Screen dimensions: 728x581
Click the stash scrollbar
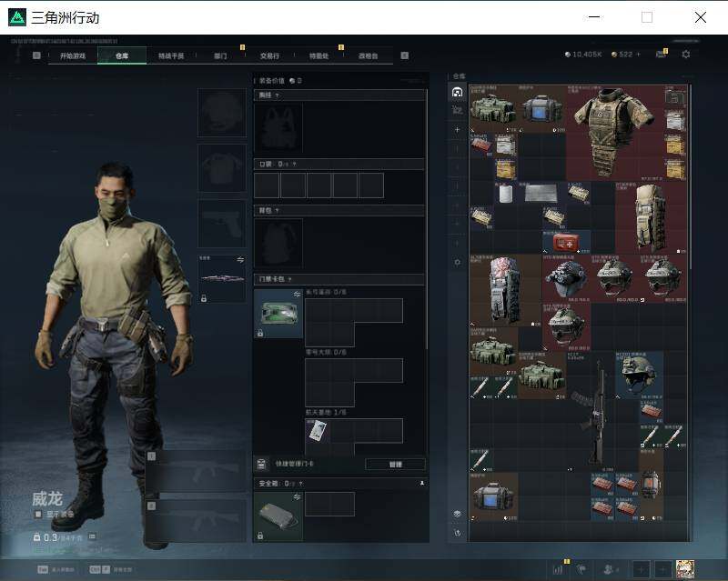(690, 176)
